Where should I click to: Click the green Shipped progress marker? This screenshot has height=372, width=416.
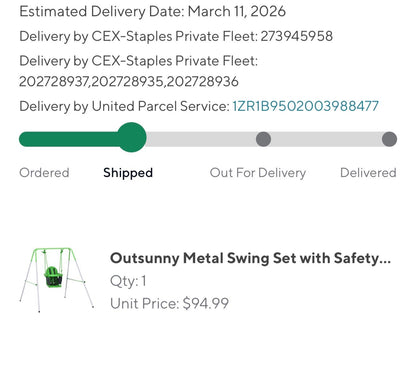(132, 137)
